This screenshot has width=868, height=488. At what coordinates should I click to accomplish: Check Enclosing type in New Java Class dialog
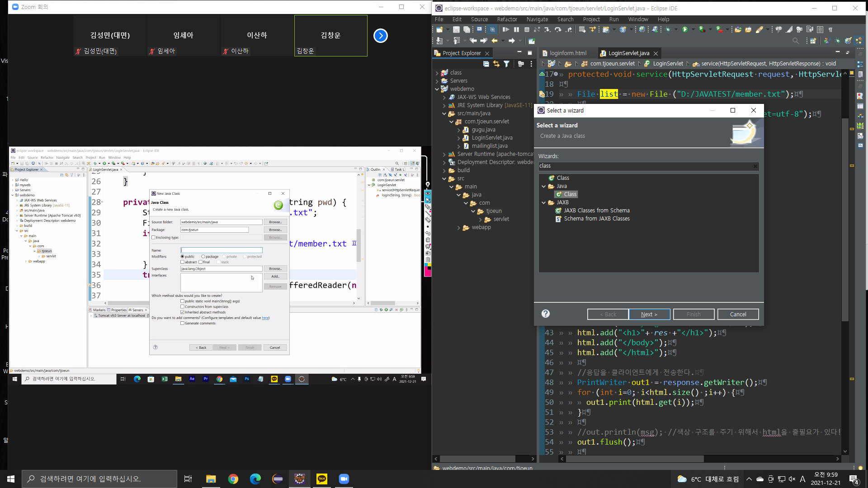click(154, 238)
